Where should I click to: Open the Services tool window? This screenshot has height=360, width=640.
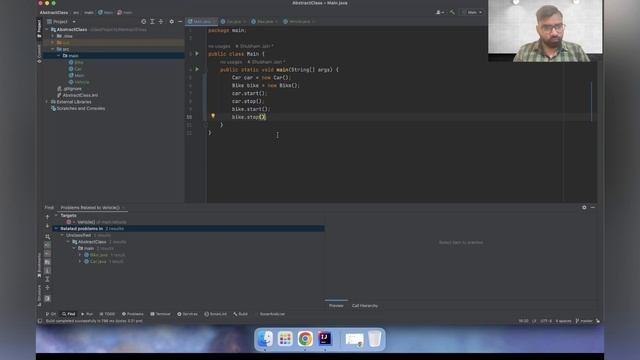point(187,314)
